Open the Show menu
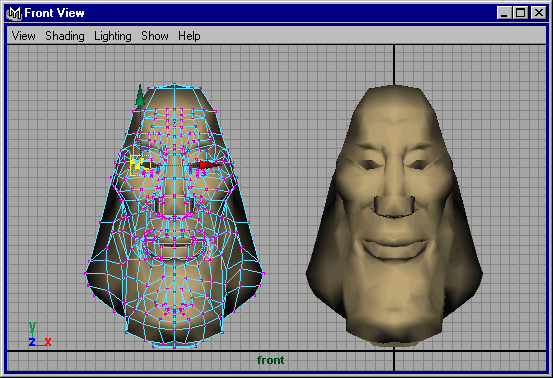553x378 pixels. click(x=155, y=36)
